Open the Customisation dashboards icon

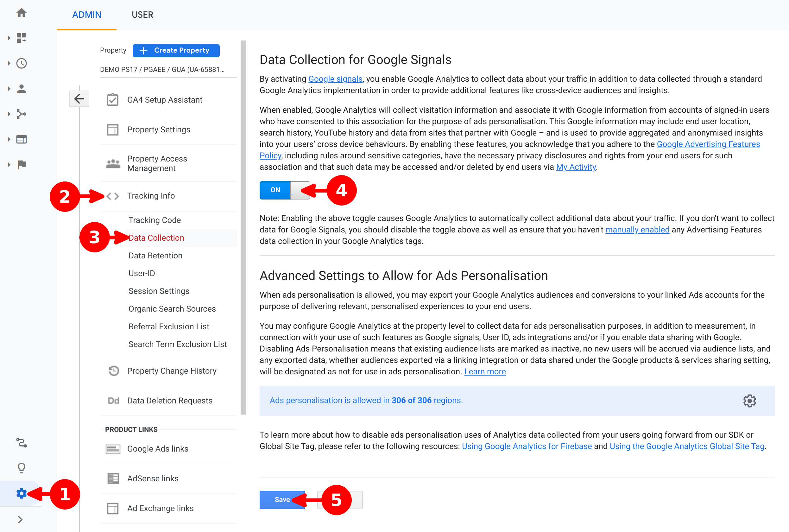21,38
